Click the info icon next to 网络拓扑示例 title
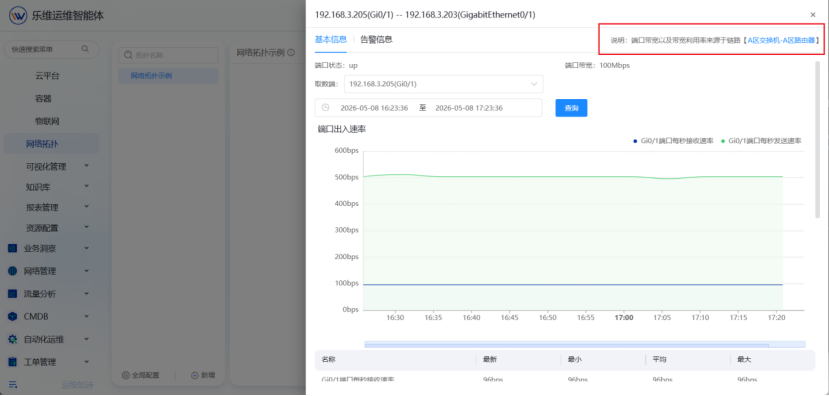The image size is (829, 396). pyautogui.click(x=291, y=52)
